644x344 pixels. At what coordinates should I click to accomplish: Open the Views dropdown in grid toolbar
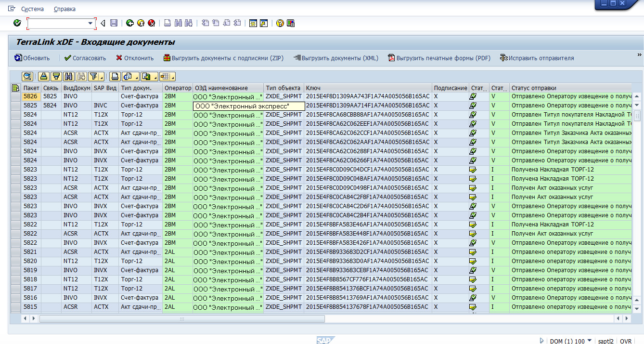[x=130, y=76]
